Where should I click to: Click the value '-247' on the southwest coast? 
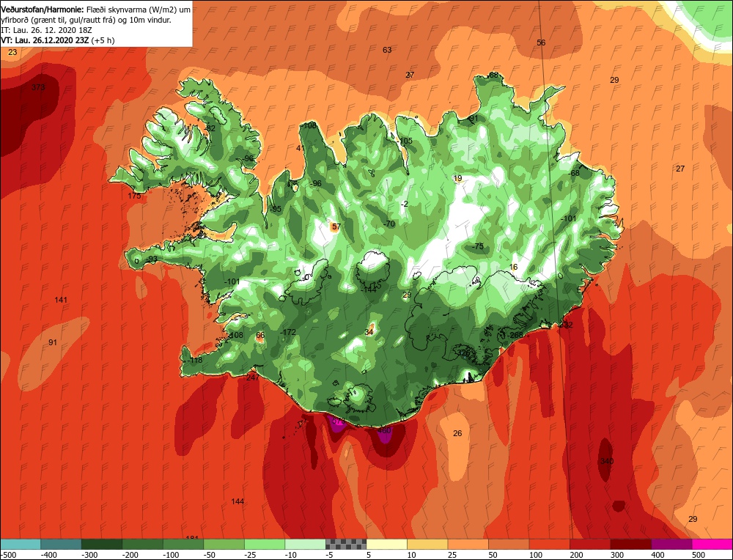point(251,377)
